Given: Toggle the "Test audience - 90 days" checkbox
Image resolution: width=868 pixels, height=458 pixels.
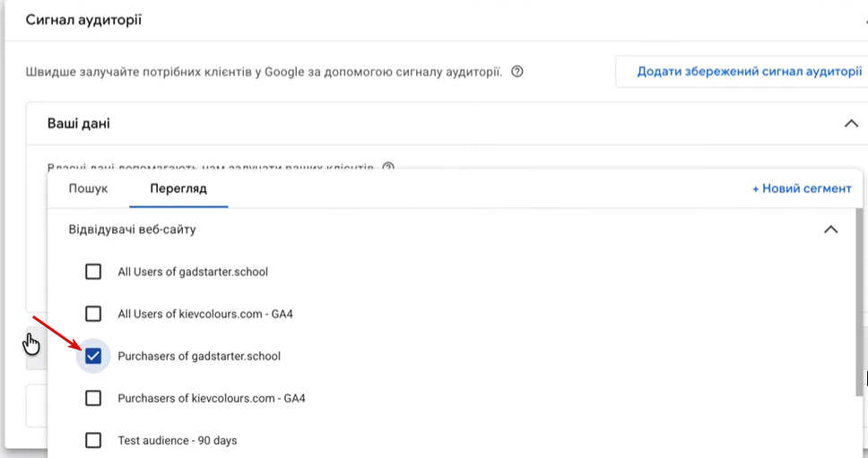Looking at the screenshot, I should coord(93,440).
